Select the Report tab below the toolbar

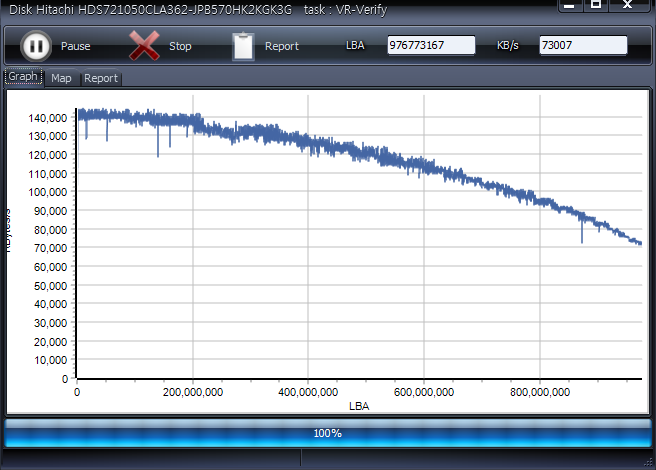click(x=101, y=78)
